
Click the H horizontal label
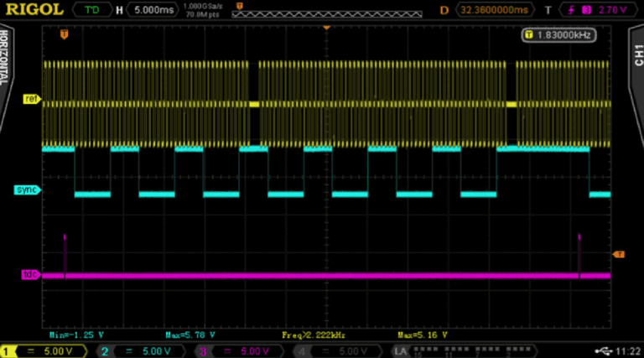click(119, 10)
